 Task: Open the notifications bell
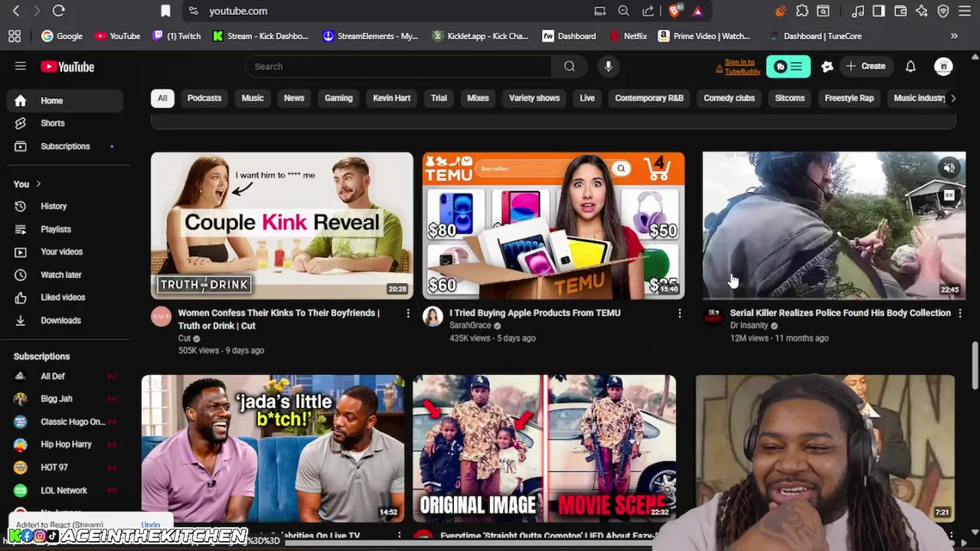coord(910,67)
